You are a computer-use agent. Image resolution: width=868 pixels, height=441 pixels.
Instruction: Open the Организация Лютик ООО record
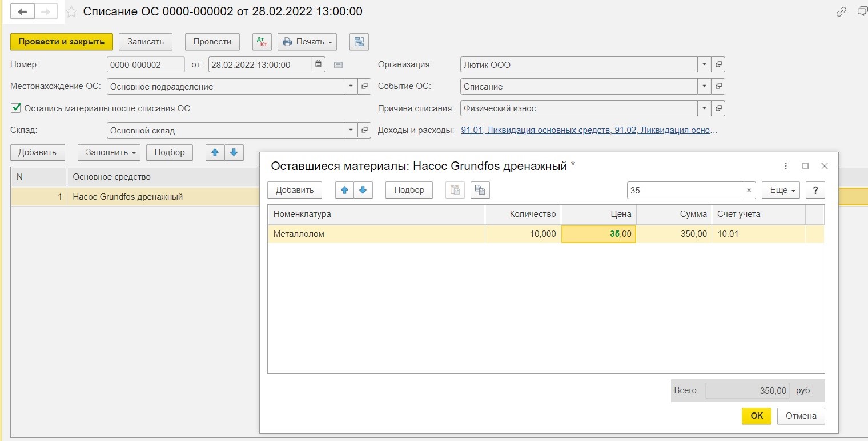tap(718, 64)
